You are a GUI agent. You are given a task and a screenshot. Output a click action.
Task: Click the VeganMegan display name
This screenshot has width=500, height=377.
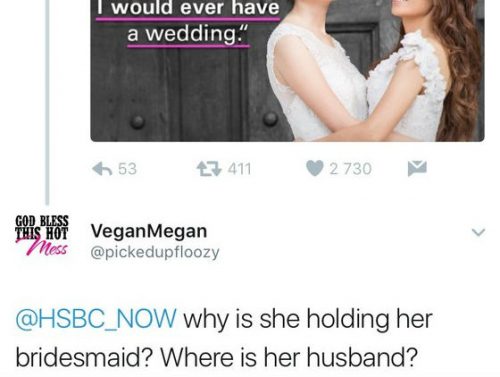pos(149,231)
